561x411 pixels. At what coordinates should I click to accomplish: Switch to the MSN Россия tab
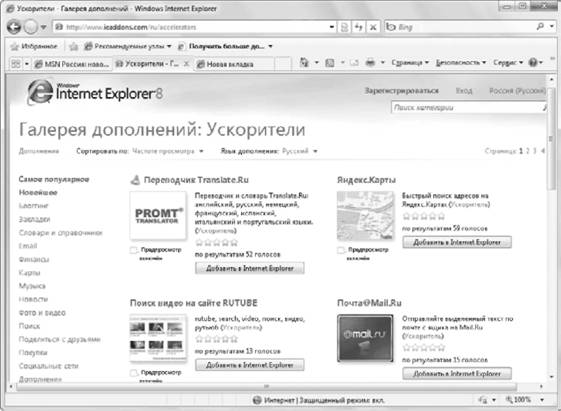72,64
